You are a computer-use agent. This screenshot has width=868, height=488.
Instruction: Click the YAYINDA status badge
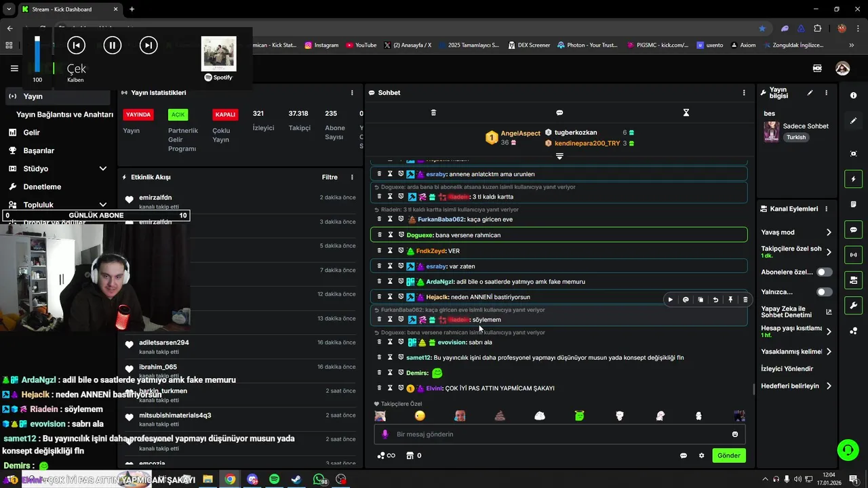[138, 115]
